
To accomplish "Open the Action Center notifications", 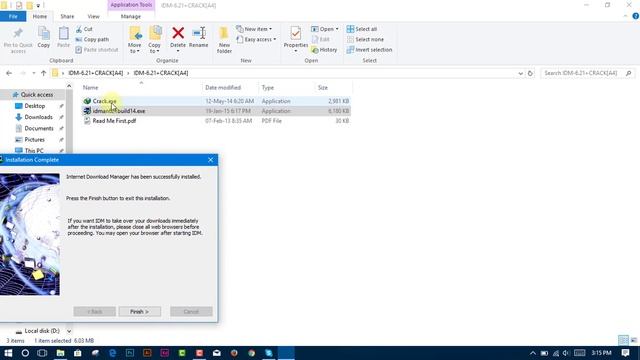I will click(625, 353).
